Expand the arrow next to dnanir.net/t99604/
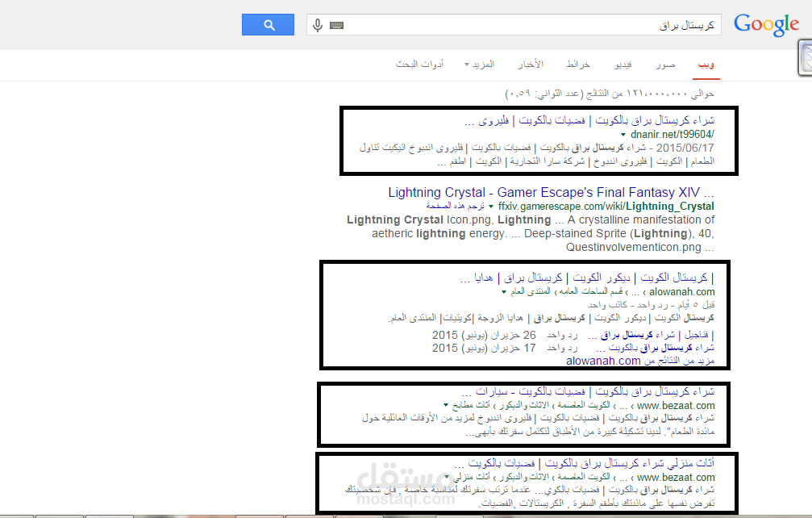Viewport: 812px width, 518px height. coord(623,135)
